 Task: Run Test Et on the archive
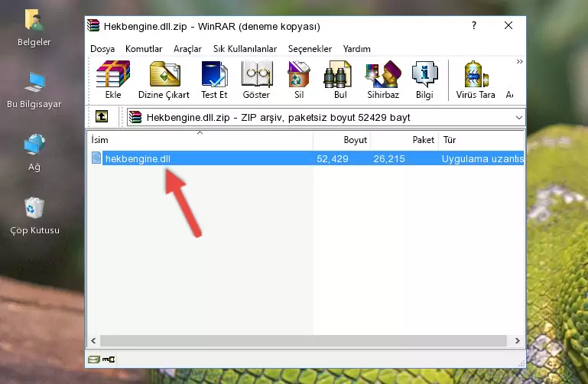point(214,80)
